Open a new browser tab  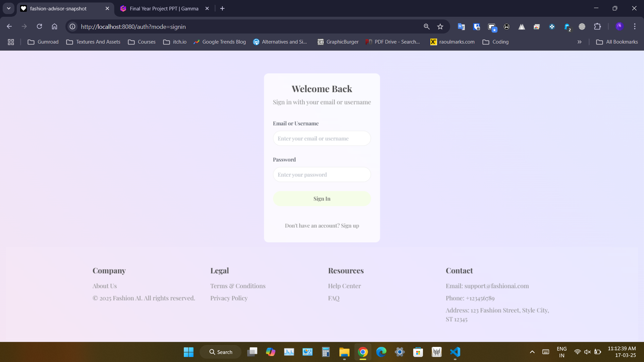222,8
